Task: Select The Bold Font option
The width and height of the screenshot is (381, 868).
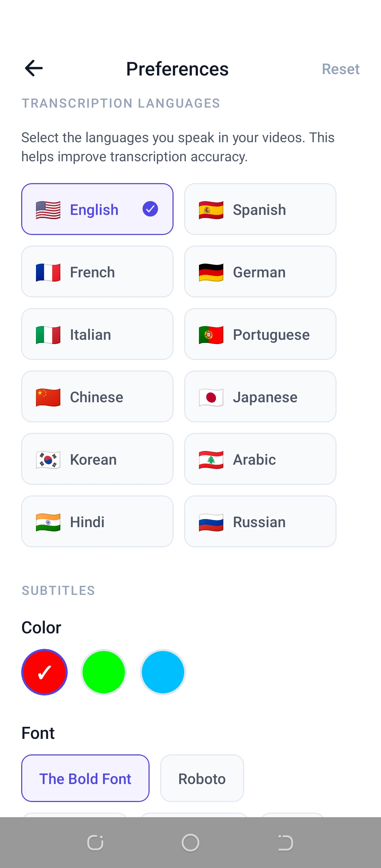Action: tap(85, 779)
